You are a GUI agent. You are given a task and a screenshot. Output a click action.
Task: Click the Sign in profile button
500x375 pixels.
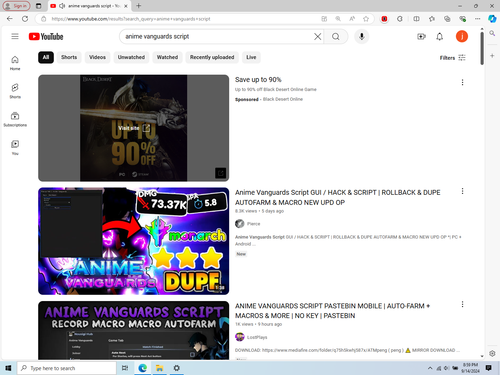[16, 6]
